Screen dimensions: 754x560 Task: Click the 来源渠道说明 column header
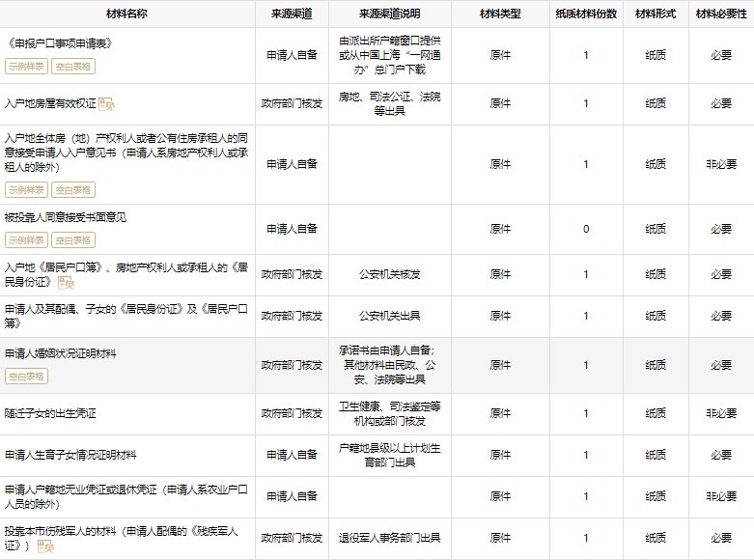(389, 14)
